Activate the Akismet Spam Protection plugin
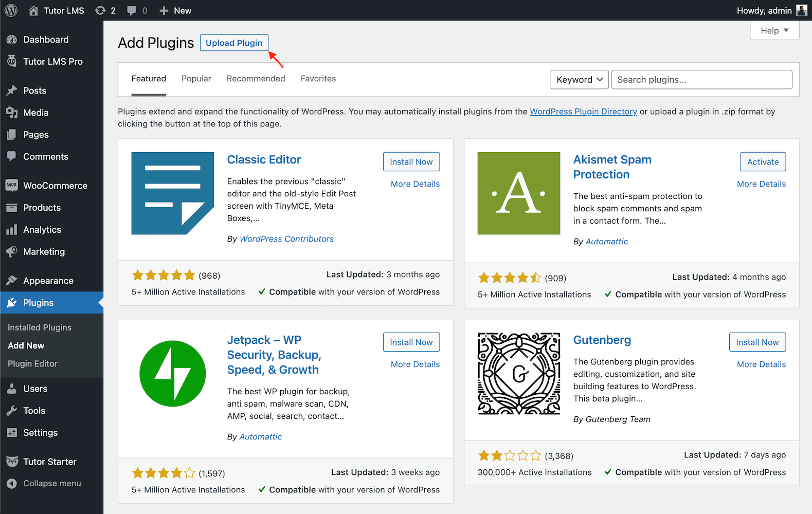This screenshot has width=812, height=514. pyautogui.click(x=763, y=162)
